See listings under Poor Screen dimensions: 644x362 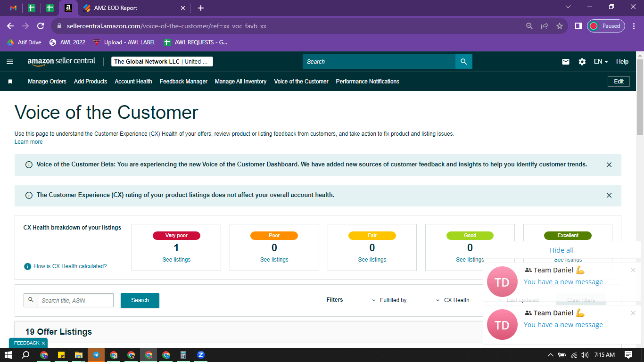coord(274,260)
